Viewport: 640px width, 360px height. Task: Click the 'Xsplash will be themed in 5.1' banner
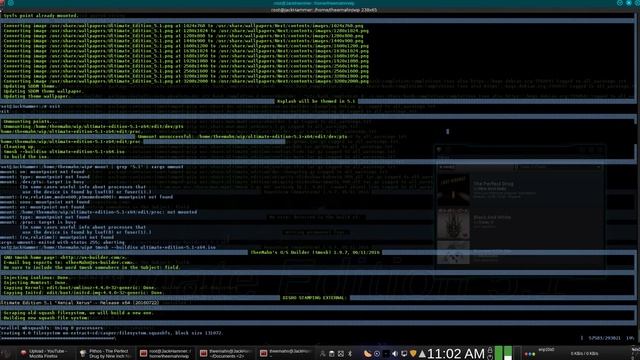coord(316,101)
